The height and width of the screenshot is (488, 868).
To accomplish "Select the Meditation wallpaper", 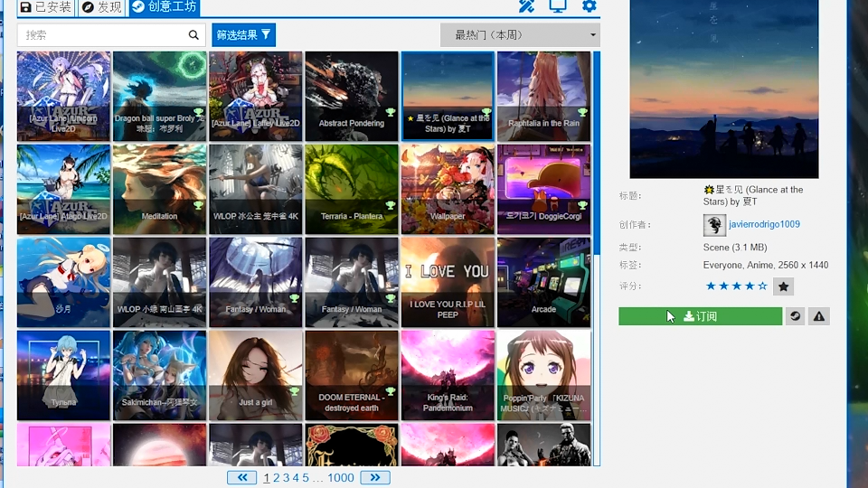I will pos(159,189).
